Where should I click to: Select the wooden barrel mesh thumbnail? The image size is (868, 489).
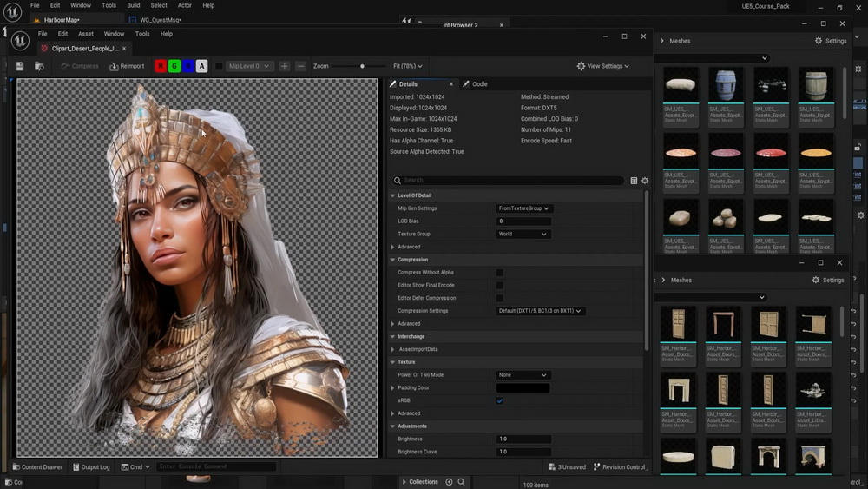(x=816, y=85)
